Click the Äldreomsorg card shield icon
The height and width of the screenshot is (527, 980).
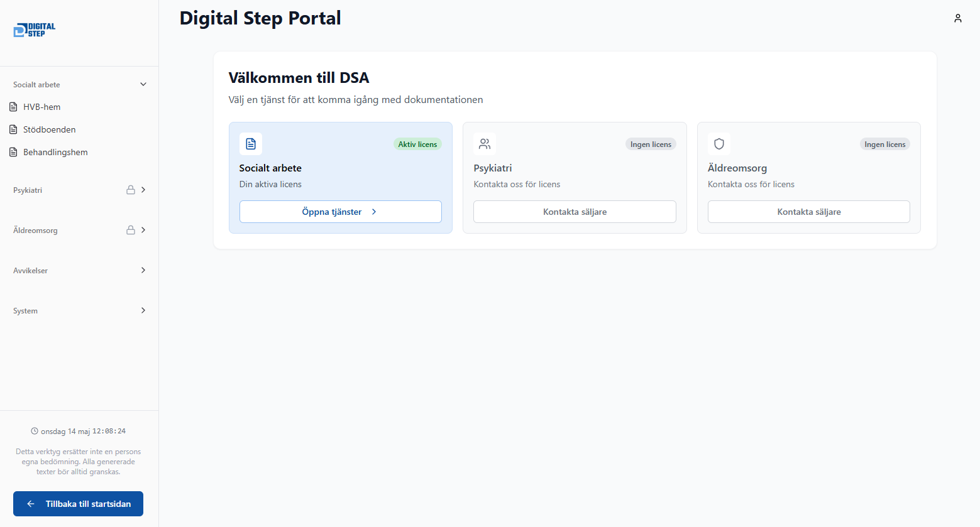click(719, 144)
